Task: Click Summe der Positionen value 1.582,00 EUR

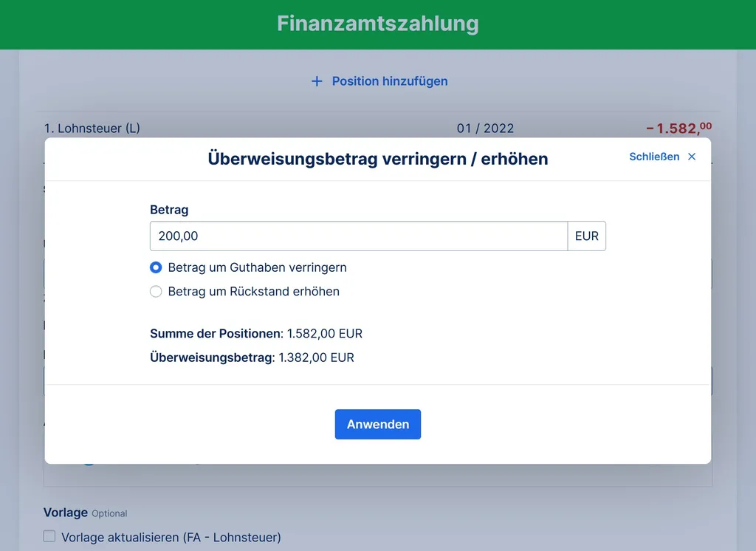Action: point(325,333)
